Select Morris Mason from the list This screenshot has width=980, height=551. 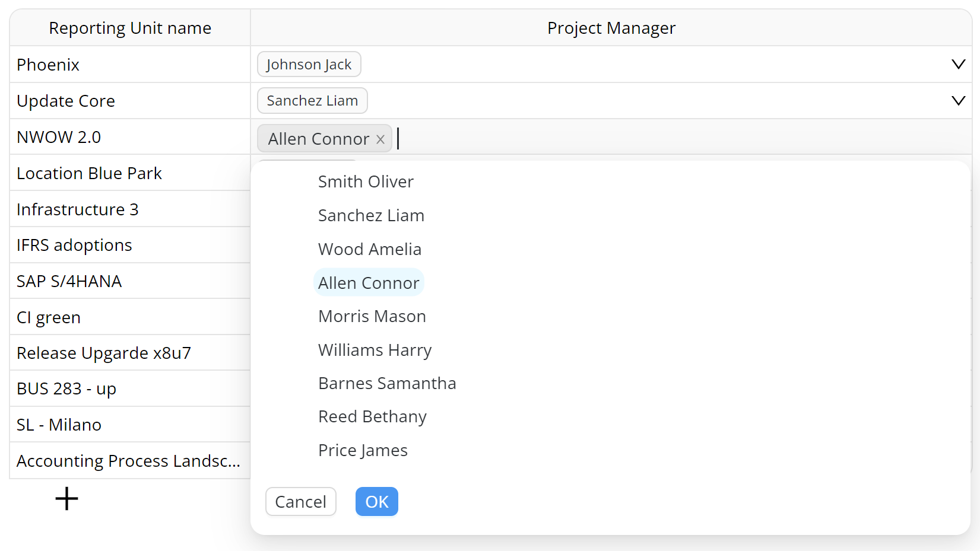pyautogui.click(x=372, y=316)
